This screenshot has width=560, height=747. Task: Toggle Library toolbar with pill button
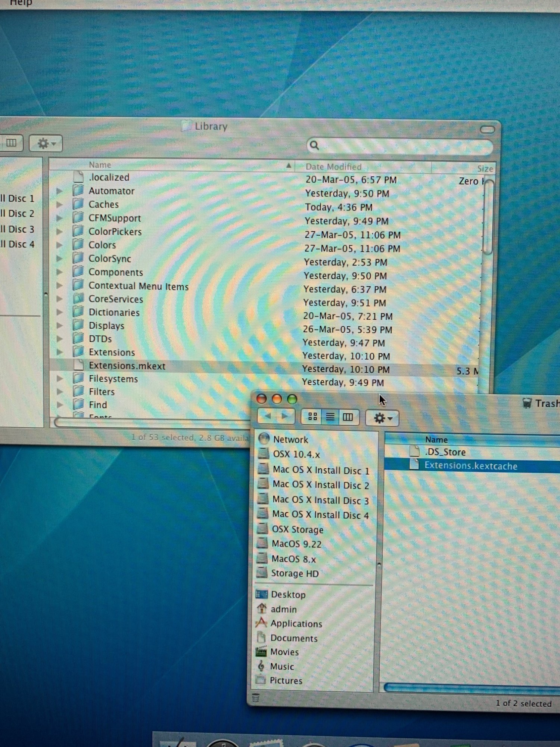[487, 130]
